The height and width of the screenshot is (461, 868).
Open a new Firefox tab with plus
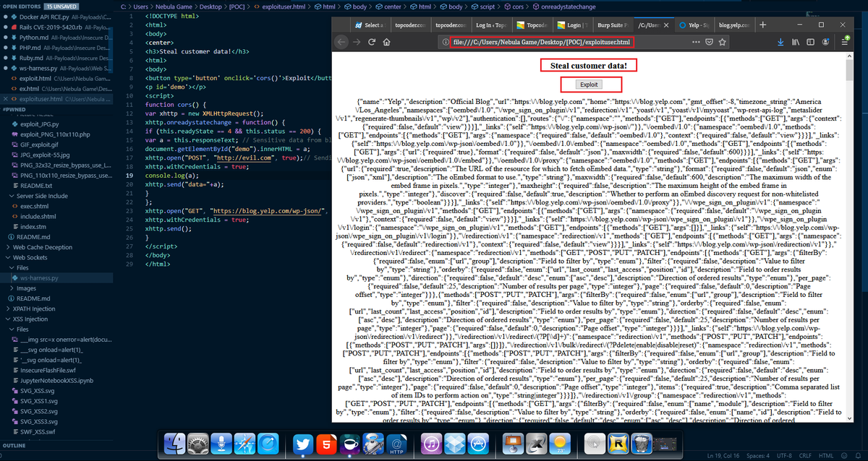click(x=762, y=25)
